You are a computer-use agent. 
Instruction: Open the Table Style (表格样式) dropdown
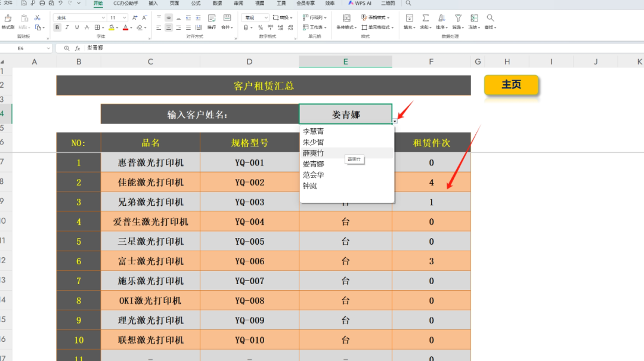pyautogui.click(x=376, y=18)
